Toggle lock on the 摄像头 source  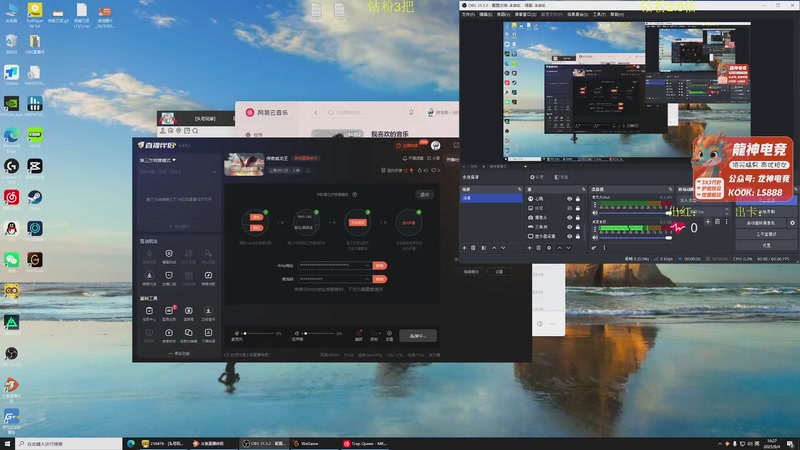point(578,217)
